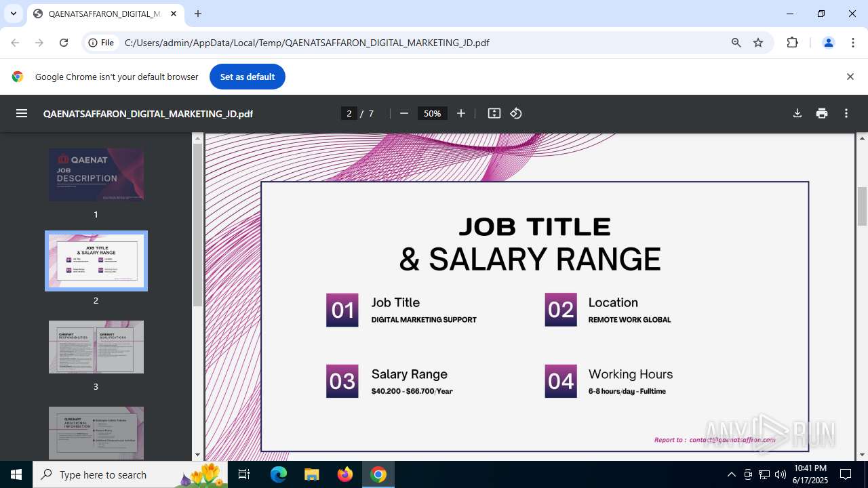
Task: Expand the tab search dropdown
Action: tap(14, 14)
